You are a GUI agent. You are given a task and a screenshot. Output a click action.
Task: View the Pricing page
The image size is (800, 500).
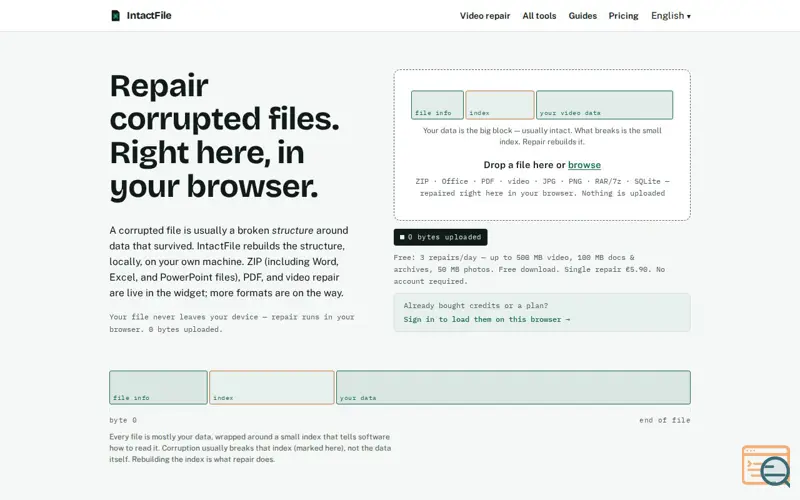pos(623,16)
